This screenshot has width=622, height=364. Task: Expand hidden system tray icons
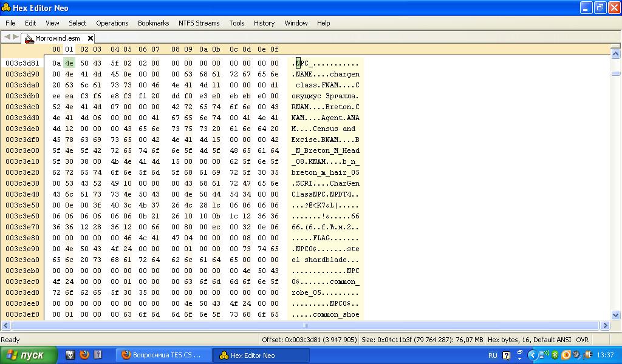(x=532, y=355)
